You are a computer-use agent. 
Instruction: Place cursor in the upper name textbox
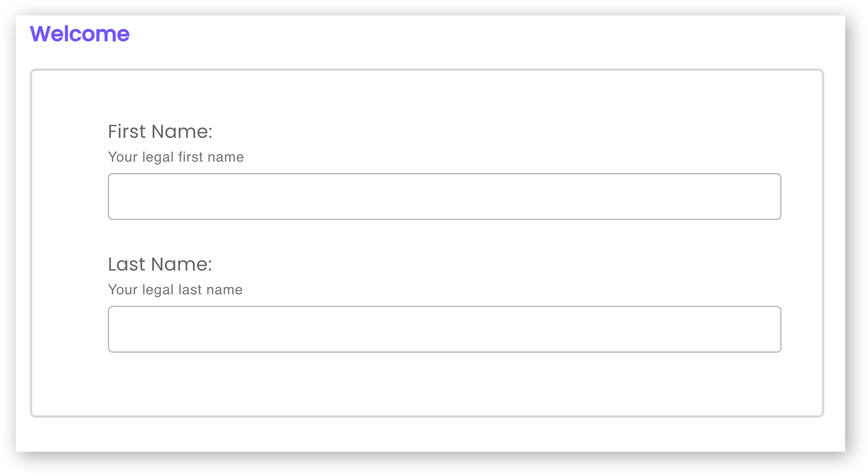click(444, 197)
